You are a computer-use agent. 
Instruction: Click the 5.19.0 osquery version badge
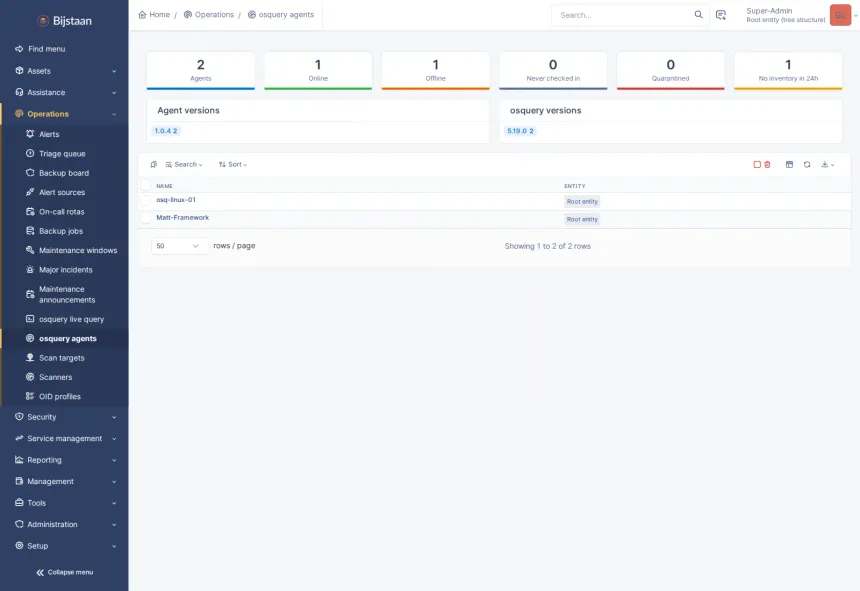(520, 131)
